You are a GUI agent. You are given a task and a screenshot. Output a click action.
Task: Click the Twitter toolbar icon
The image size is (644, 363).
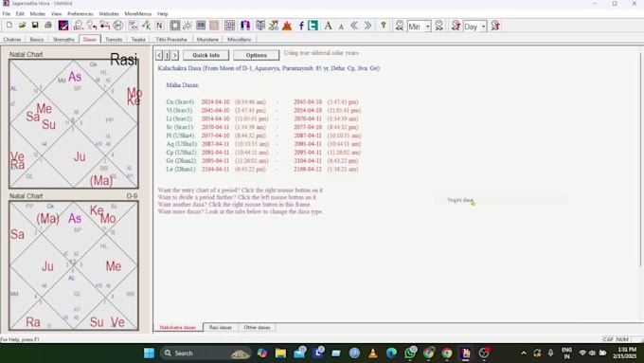point(313,26)
